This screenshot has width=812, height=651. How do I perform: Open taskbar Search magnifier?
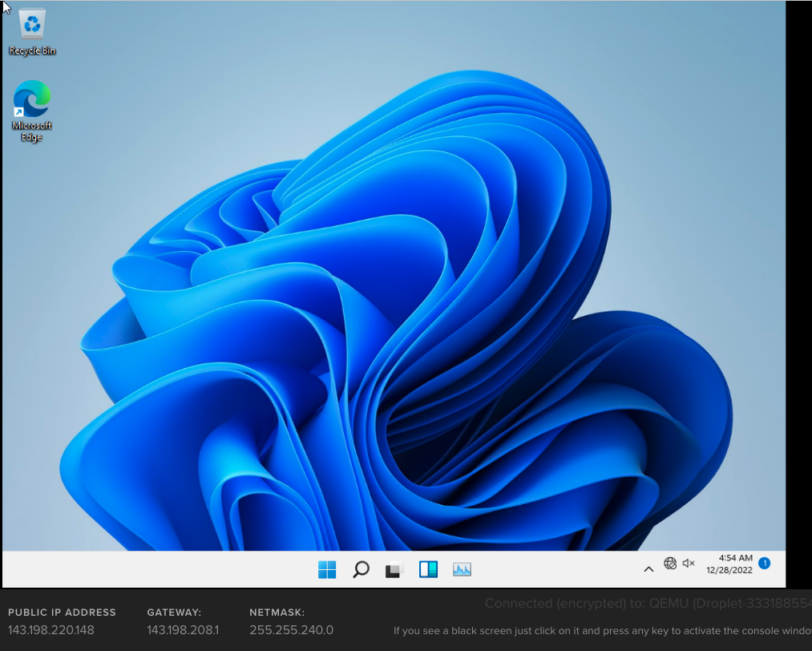361,570
